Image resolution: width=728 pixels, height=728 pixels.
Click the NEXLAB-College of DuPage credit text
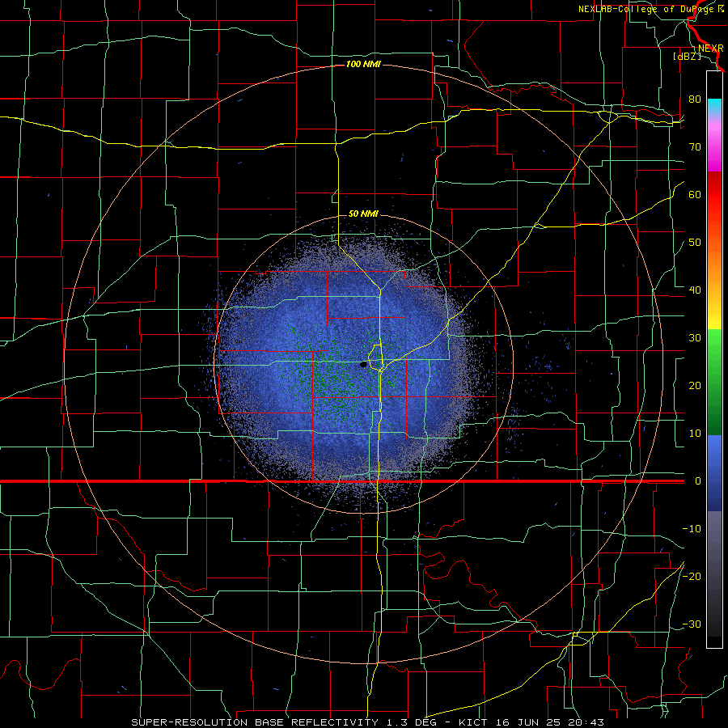[651, 9]
